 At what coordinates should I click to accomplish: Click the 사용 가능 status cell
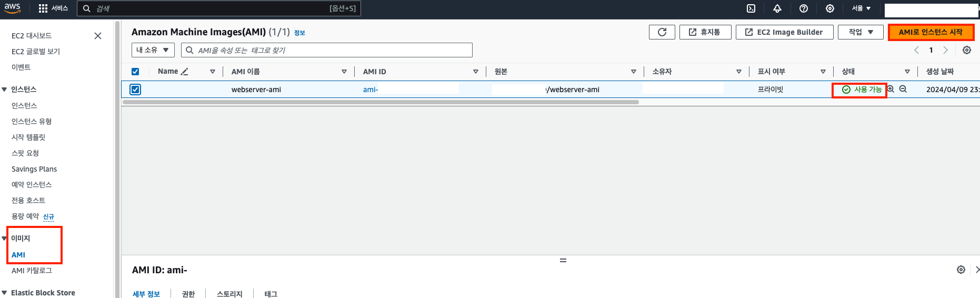[x=862, y=90]
